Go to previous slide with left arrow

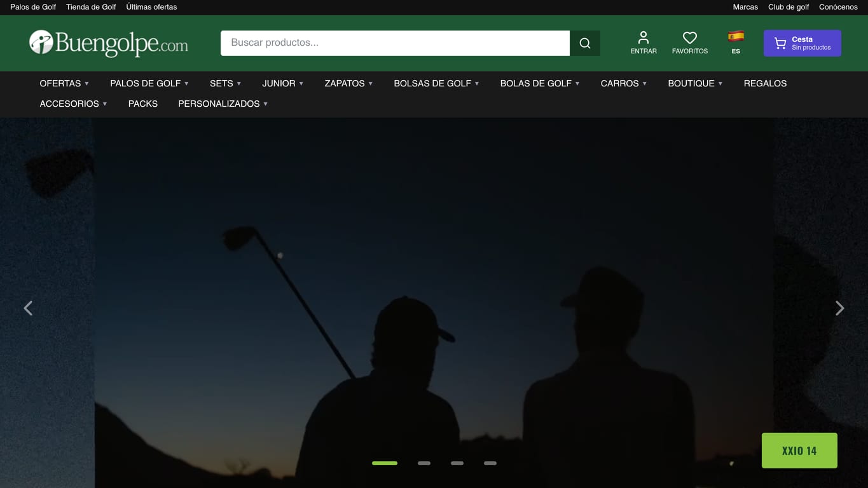[x=28, y=308]
